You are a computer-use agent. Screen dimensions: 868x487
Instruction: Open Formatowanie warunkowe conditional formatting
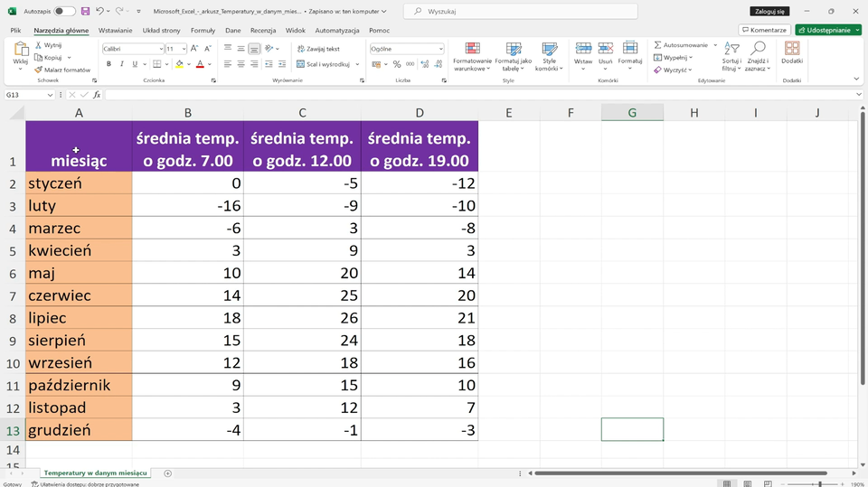coord(472,55)
